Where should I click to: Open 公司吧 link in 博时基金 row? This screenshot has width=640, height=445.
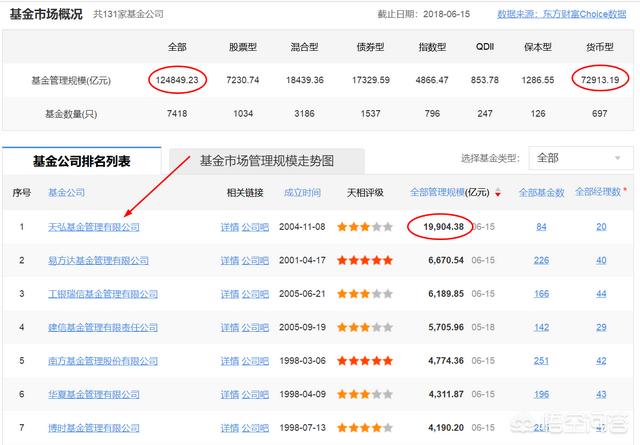(255, 428)
